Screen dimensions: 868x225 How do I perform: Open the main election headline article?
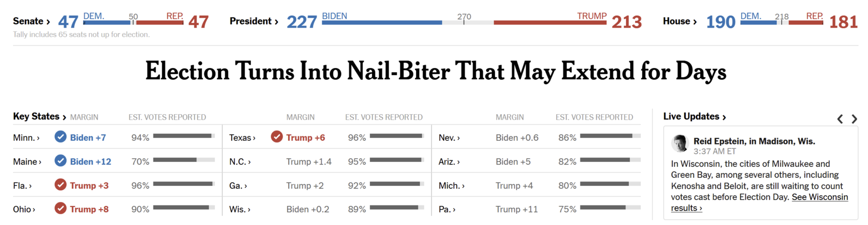[436, 71]
